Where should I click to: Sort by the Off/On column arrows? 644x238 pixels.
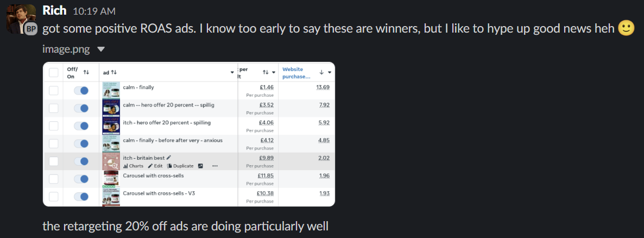[86, 72]
